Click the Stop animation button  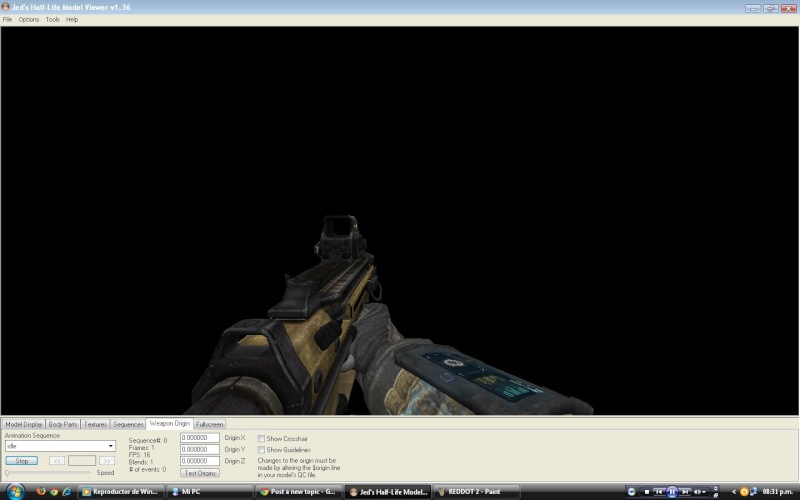click(21, 461)
